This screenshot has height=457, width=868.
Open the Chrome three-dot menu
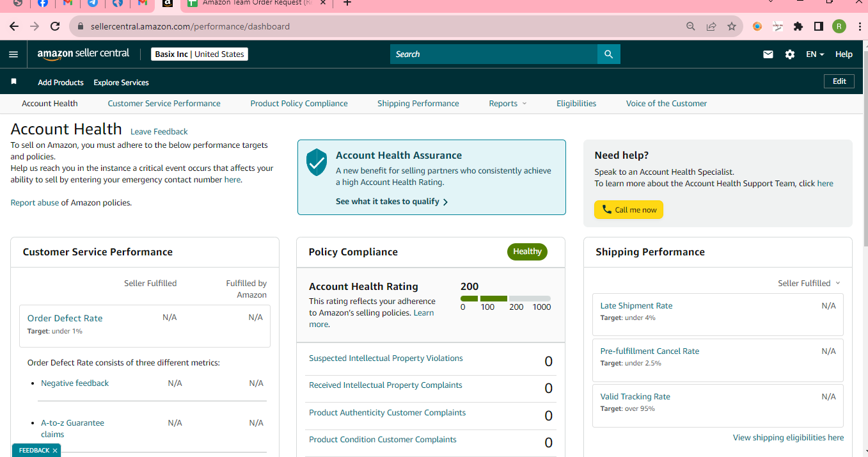pos(859,26)
